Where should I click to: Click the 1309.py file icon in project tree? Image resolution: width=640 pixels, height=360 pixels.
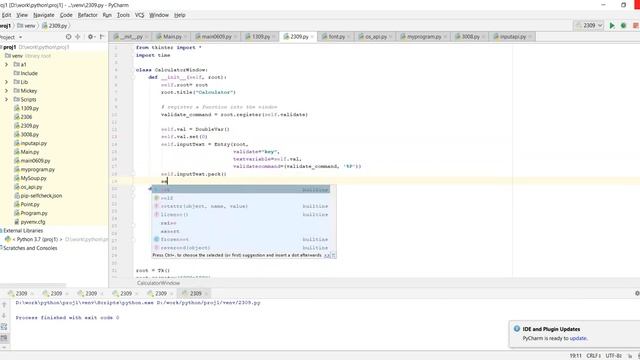(x=17, y=108)
